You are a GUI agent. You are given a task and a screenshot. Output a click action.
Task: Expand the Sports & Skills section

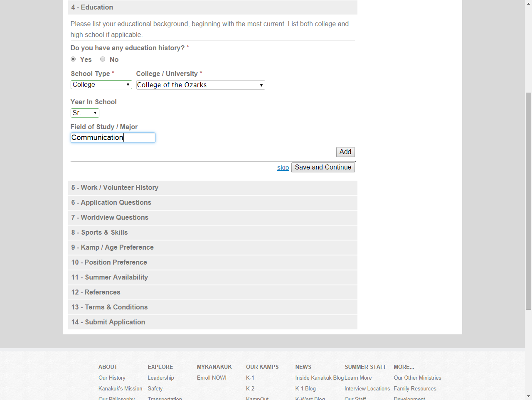100,233
